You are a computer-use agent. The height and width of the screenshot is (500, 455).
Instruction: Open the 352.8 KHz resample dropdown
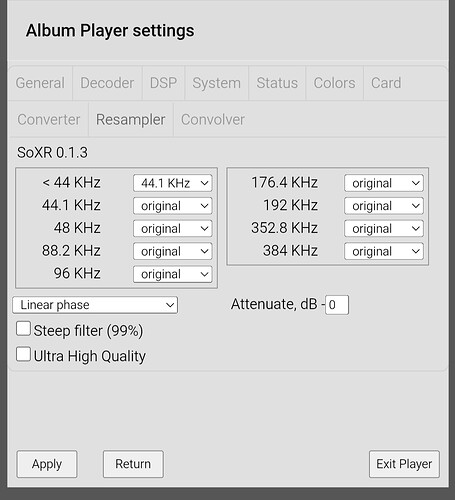[x=384, y=228]
